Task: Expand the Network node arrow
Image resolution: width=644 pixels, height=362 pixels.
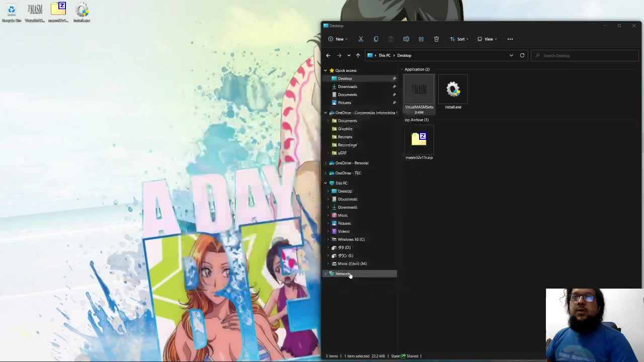Action: tap(326, 274)
